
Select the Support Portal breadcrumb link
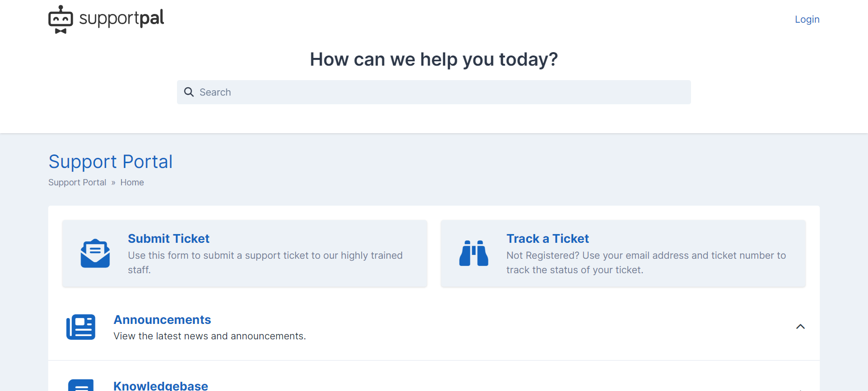77,182
